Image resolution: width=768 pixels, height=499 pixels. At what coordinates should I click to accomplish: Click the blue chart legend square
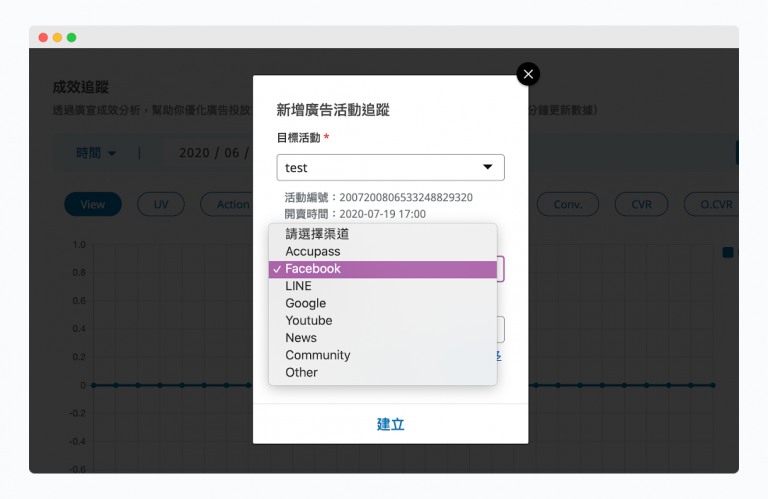coord(728,253)
